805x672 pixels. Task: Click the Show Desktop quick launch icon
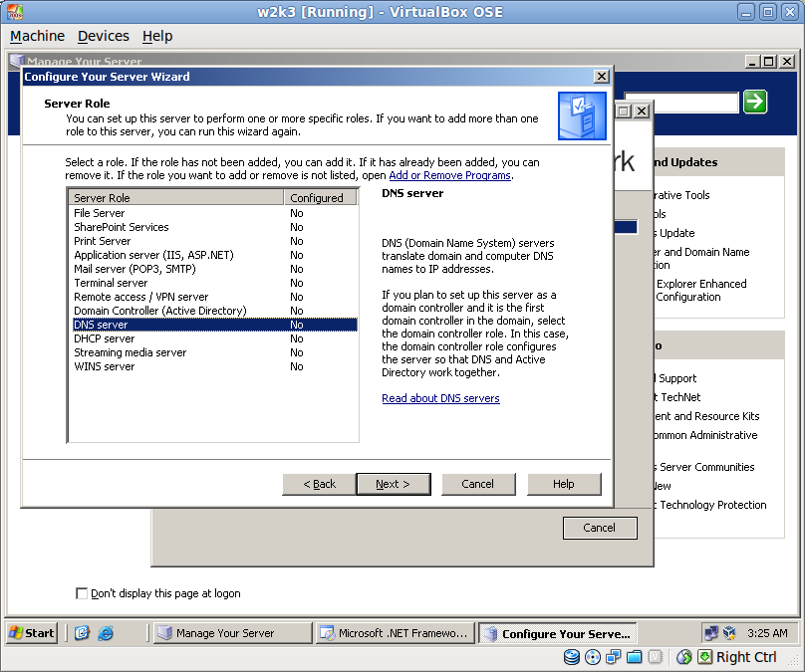coord(82,633)
